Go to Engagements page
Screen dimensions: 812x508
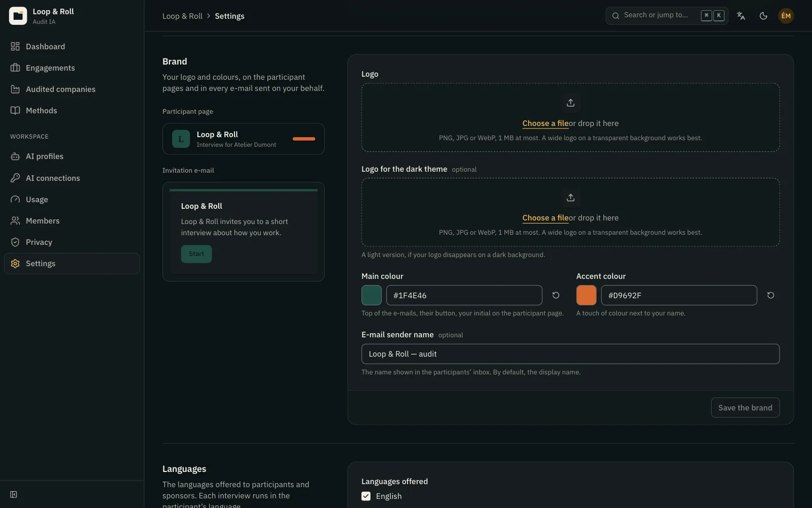coord(72,68)
